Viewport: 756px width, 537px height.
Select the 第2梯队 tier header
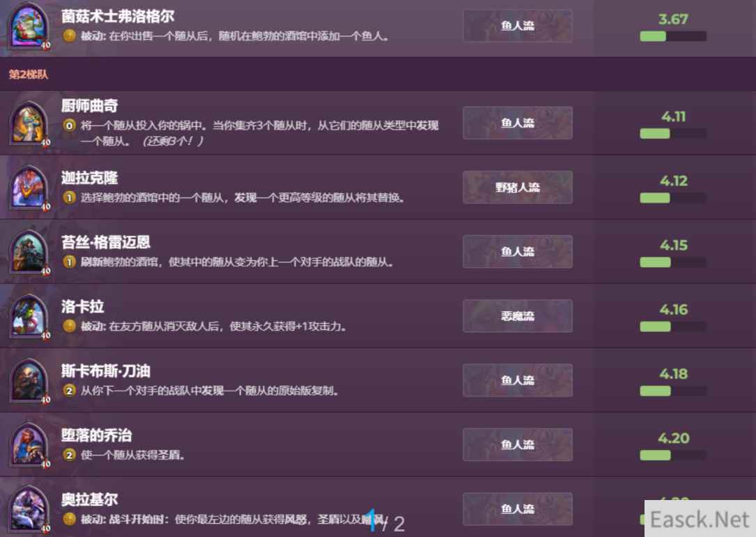29,75
